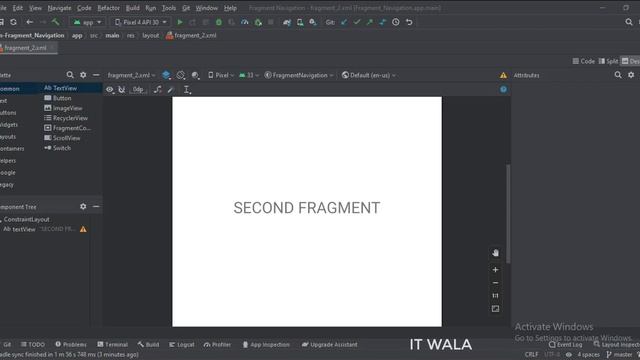This screenshot has width=640, height=360.
Task: Click the Back navigation arrow
Action: point(29,22)
